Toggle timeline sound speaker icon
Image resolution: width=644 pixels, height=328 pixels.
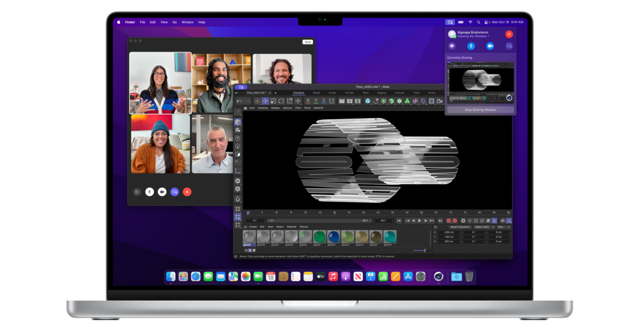[x=502, y=221]
